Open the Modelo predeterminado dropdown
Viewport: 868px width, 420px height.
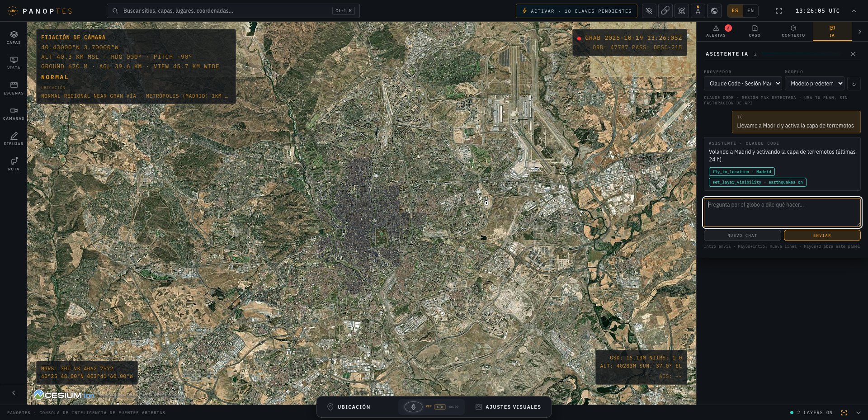point(815,84)
